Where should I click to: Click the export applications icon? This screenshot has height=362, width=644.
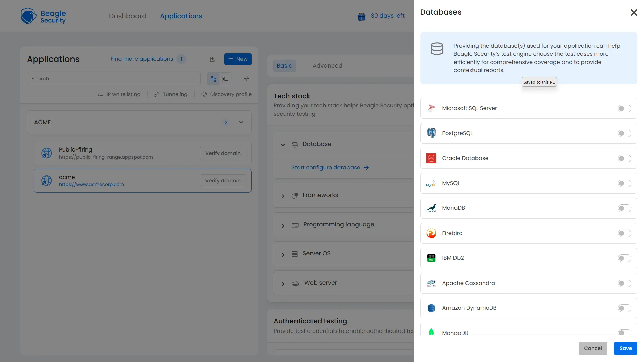click(212, 59)
